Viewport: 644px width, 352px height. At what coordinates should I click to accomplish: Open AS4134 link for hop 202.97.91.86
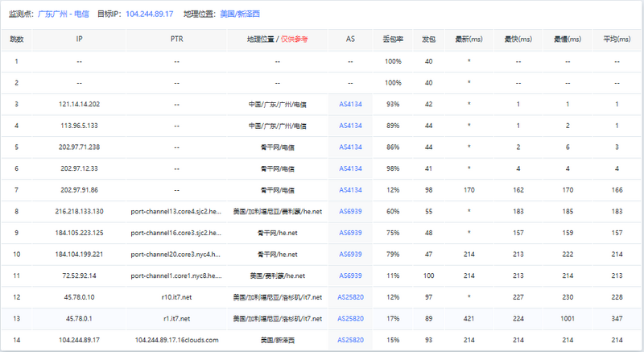point(350,190)
